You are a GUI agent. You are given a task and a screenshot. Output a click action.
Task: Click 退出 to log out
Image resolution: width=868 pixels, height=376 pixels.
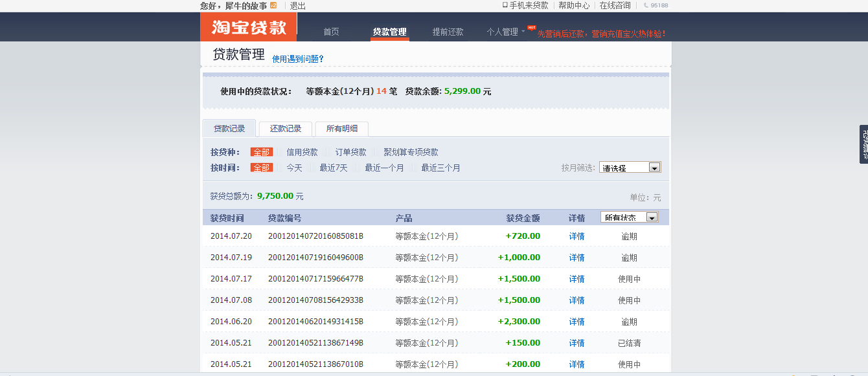click(x=298, y=5)
